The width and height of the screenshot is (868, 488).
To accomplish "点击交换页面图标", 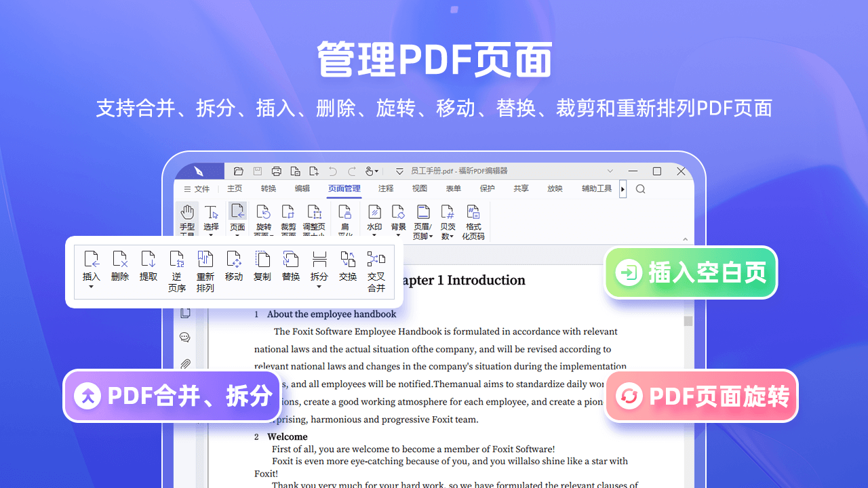I will coord(347,260).
